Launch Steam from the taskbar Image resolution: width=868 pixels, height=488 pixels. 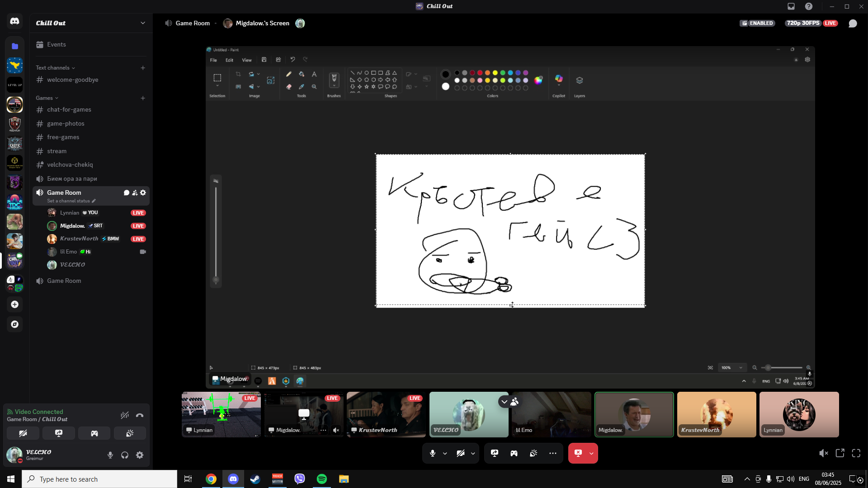point(255,479)
